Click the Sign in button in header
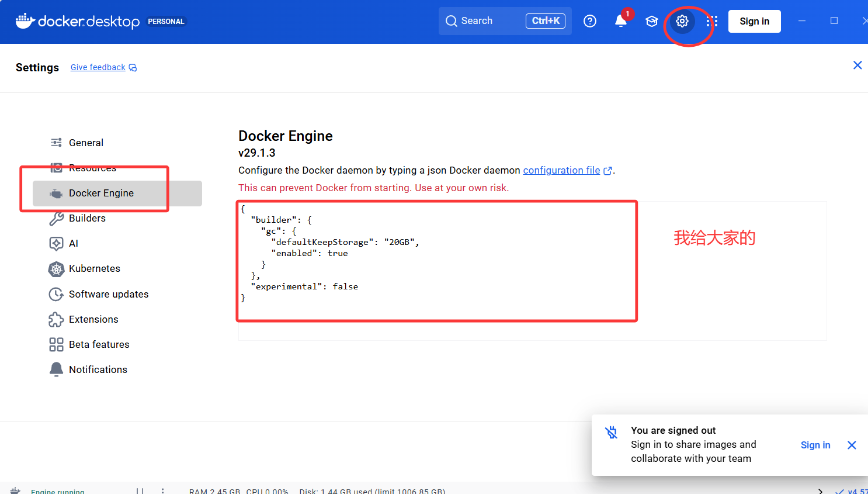Image resolution: width=868 pixels, height=494 pixels. pyautogui.click(x=754, y=21)
